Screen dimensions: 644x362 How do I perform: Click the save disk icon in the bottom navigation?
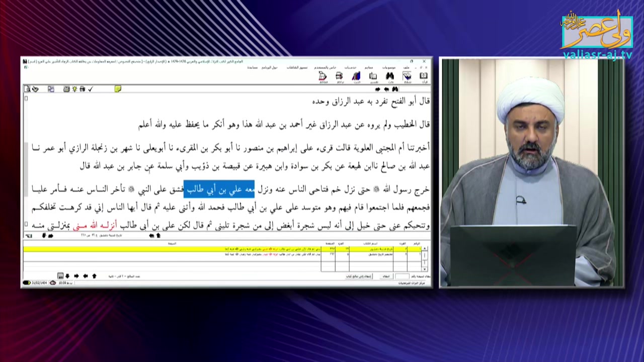(60, 276)
